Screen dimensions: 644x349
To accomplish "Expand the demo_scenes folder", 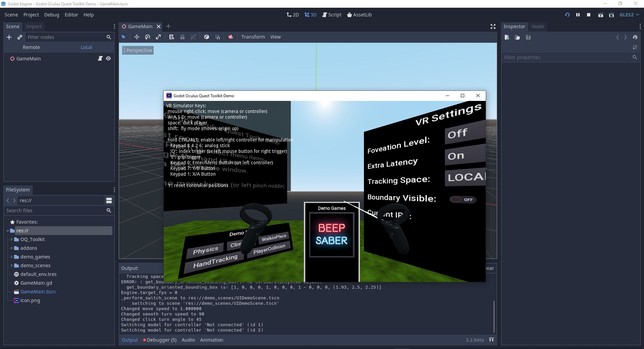I will click(x=11, y=266).
